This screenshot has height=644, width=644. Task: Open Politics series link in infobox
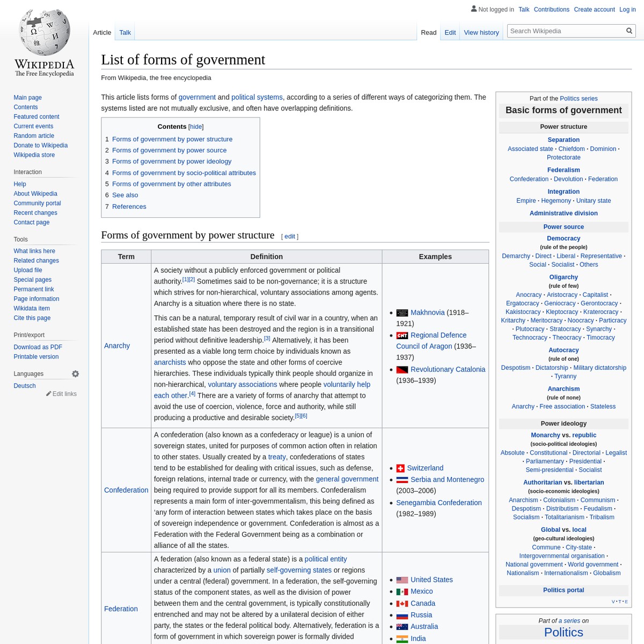[579, 99]
